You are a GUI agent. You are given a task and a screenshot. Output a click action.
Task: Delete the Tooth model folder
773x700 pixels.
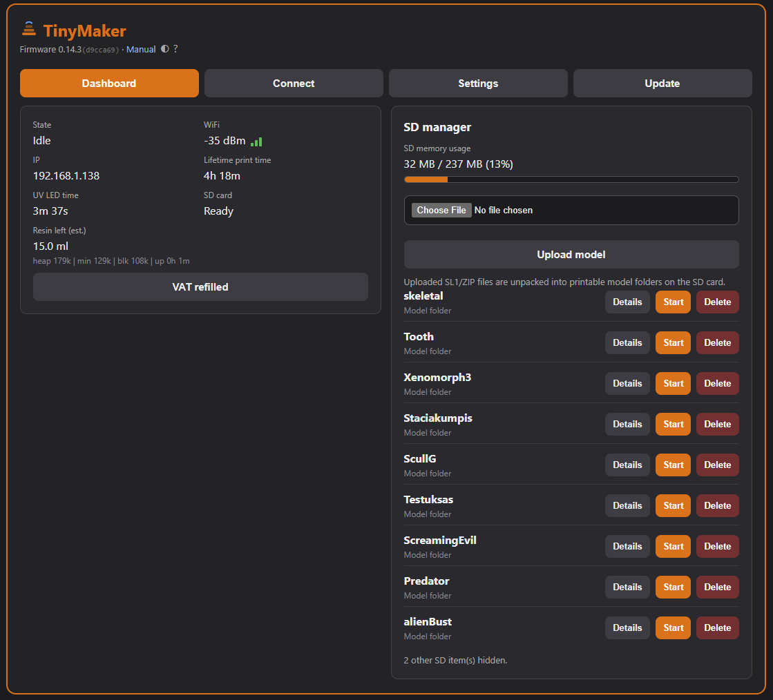click(x=718, y=343)
